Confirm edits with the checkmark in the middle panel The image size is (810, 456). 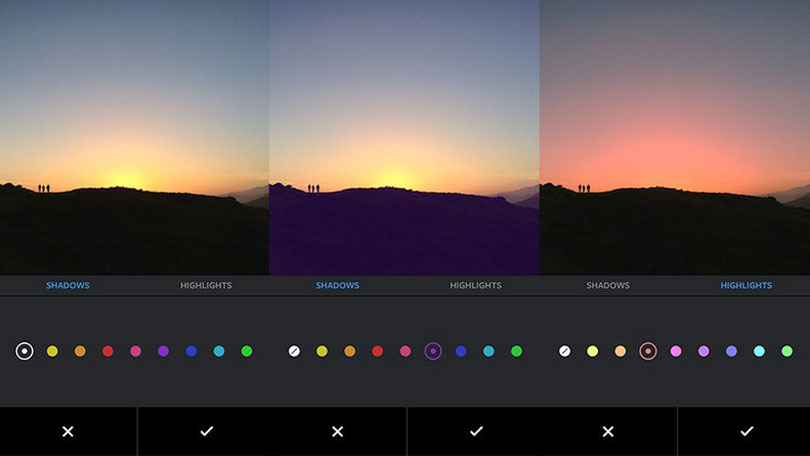[476, 431]
